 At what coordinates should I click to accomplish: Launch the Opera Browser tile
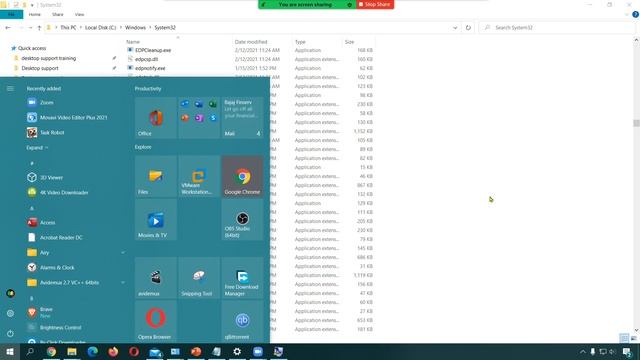[x=156, y=322]
